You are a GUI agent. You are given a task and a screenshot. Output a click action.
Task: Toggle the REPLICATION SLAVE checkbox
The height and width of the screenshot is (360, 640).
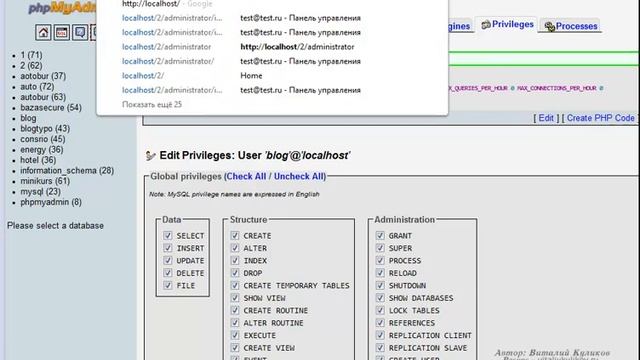click(x=380, y=348)
